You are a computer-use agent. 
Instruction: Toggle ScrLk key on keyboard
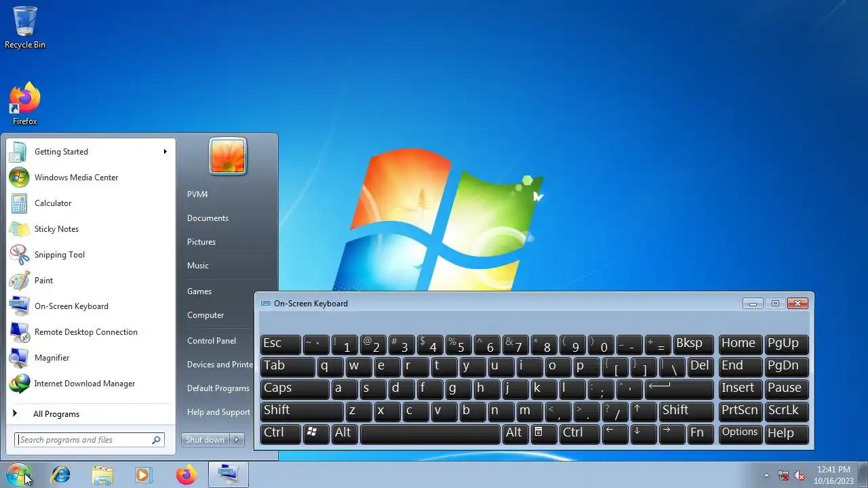click(x=787, y=411)
